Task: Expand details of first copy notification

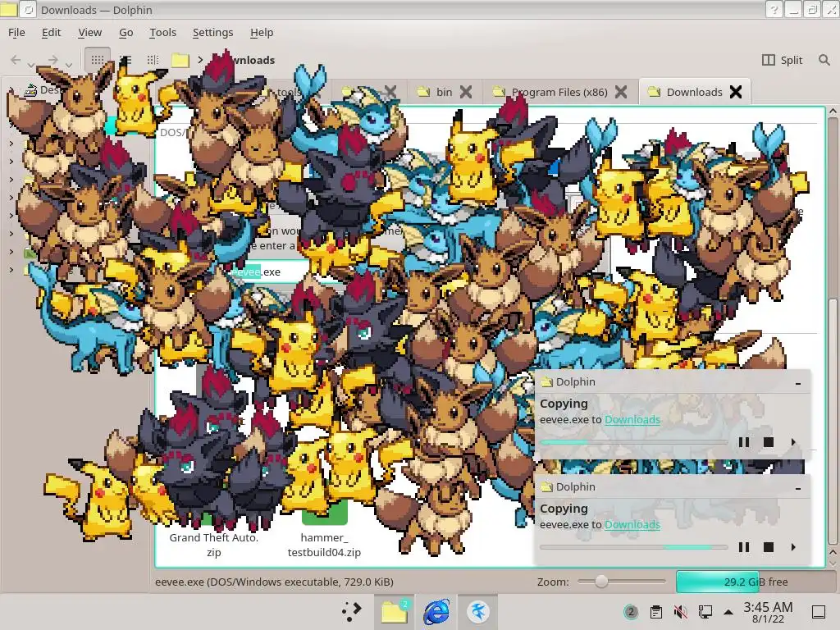Action: pos(793,442)
